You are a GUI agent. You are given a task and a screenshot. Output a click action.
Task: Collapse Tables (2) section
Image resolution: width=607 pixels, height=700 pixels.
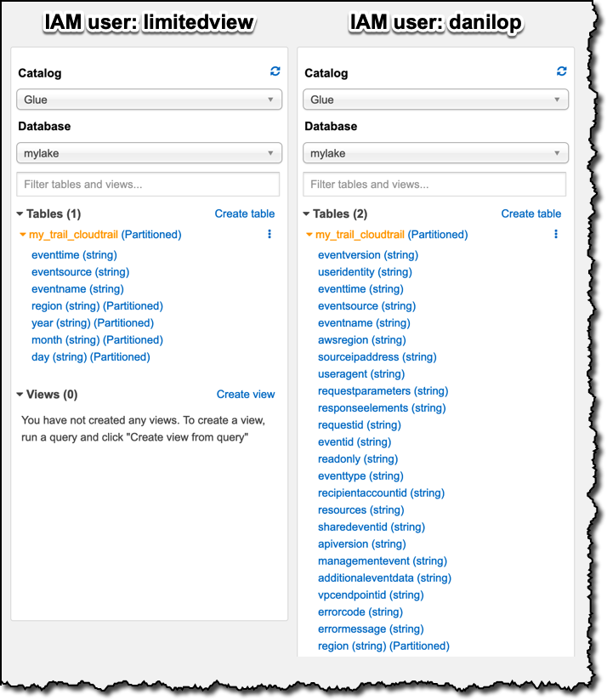click(x=306, y=214)
